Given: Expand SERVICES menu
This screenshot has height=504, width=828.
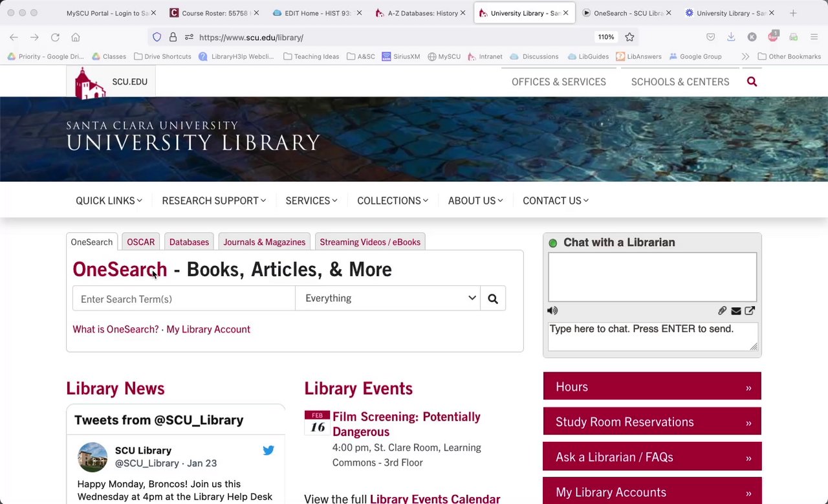Looking at the screenshot, I should pos(311,201).
